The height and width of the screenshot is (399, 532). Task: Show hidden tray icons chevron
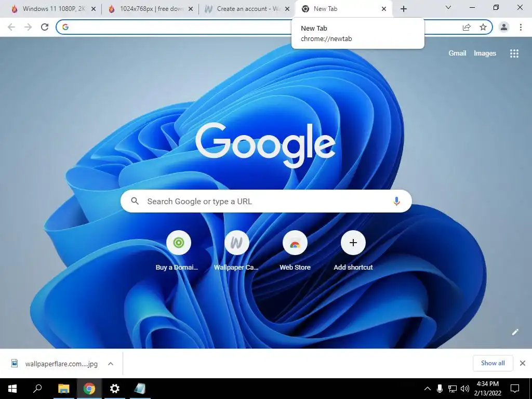point(428,389)
